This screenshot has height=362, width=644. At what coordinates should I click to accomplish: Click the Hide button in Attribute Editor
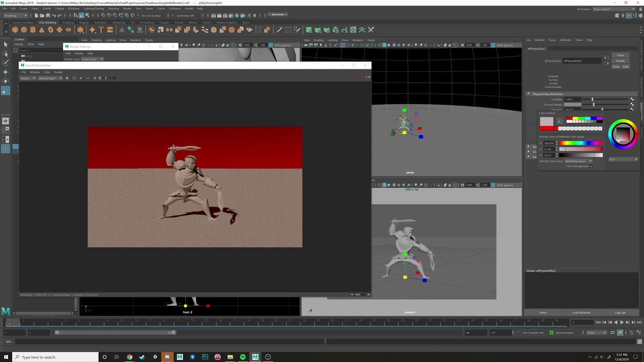click(625, 66)
